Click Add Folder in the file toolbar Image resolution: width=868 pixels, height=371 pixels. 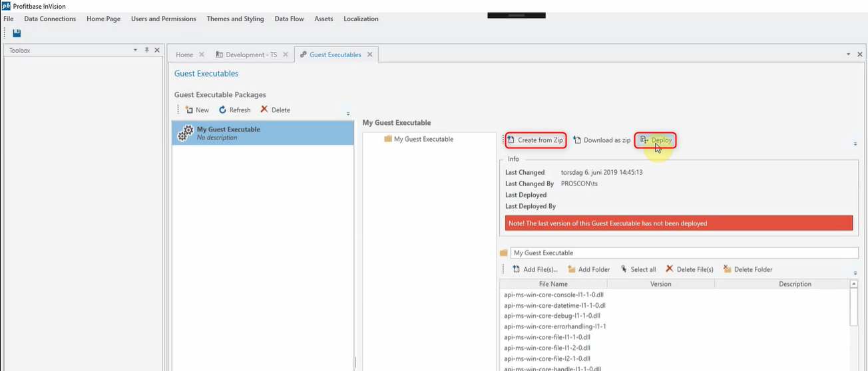coord(589,269)
